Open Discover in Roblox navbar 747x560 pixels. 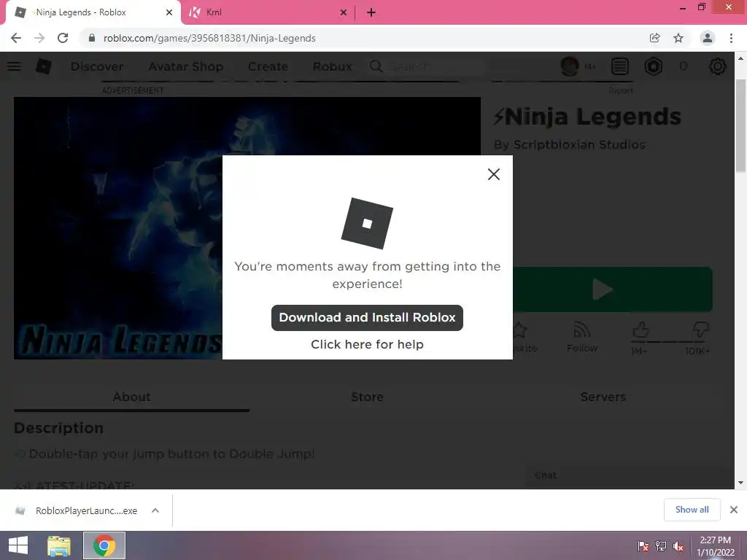click(97, 66)
